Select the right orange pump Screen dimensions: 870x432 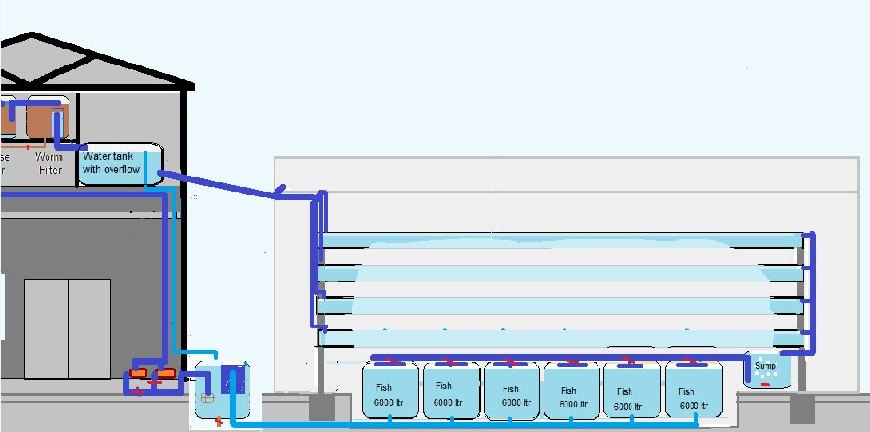[x=166, y=374]
